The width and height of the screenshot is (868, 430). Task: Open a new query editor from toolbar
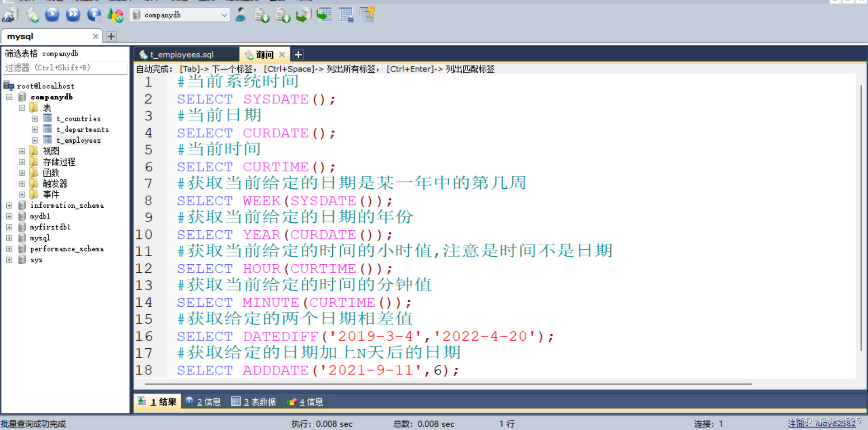pyautogui.click(x=32, y=15)
